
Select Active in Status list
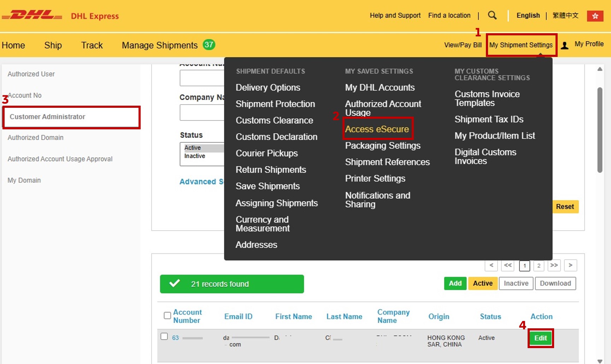pyautogui.click(x=204, y=148)
